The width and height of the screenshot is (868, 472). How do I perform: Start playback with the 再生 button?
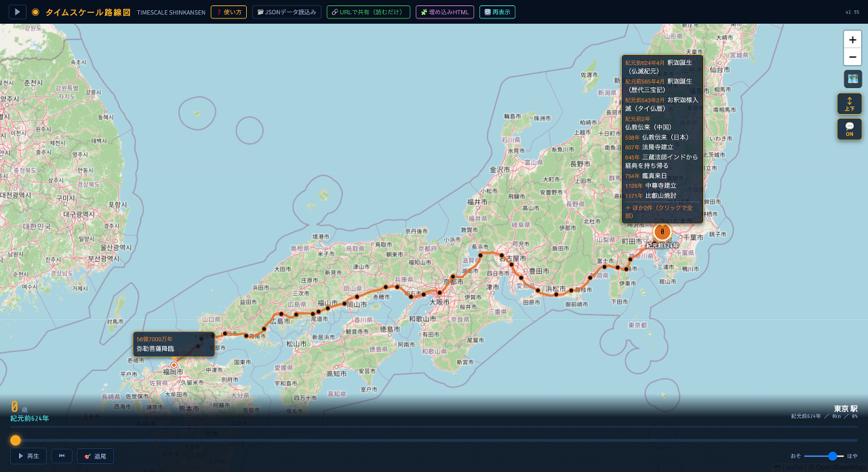[28, 456]
